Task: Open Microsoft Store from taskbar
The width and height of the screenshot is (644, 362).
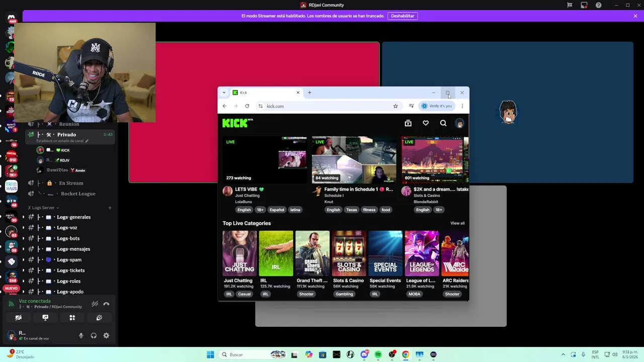Action: point(323,354)
